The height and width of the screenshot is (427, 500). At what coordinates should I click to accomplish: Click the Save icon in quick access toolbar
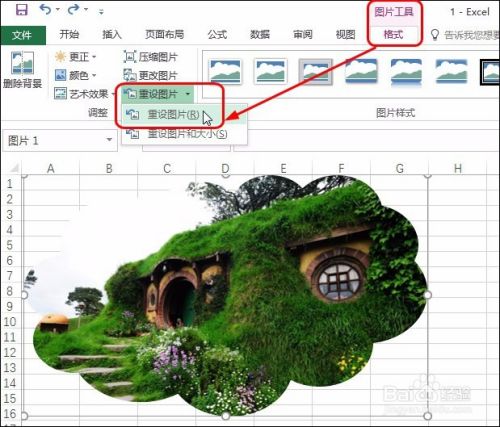(22, 10)
